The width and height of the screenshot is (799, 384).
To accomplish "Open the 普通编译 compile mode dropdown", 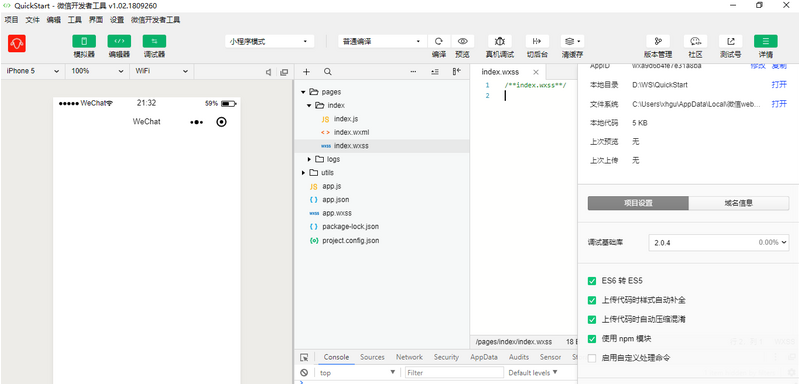I will [x=382, y=42].
